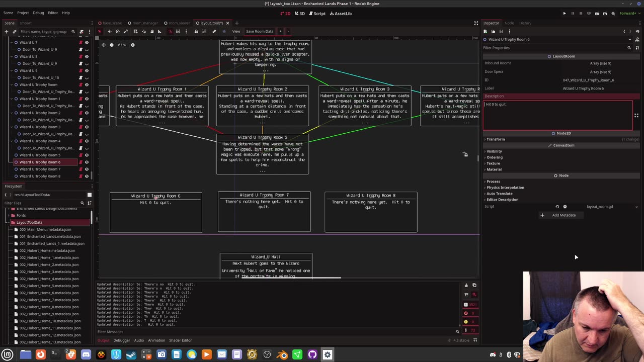Screen dimensions: 644x362
Task: Toggle smart snap
Action: [x=170, y=31]
